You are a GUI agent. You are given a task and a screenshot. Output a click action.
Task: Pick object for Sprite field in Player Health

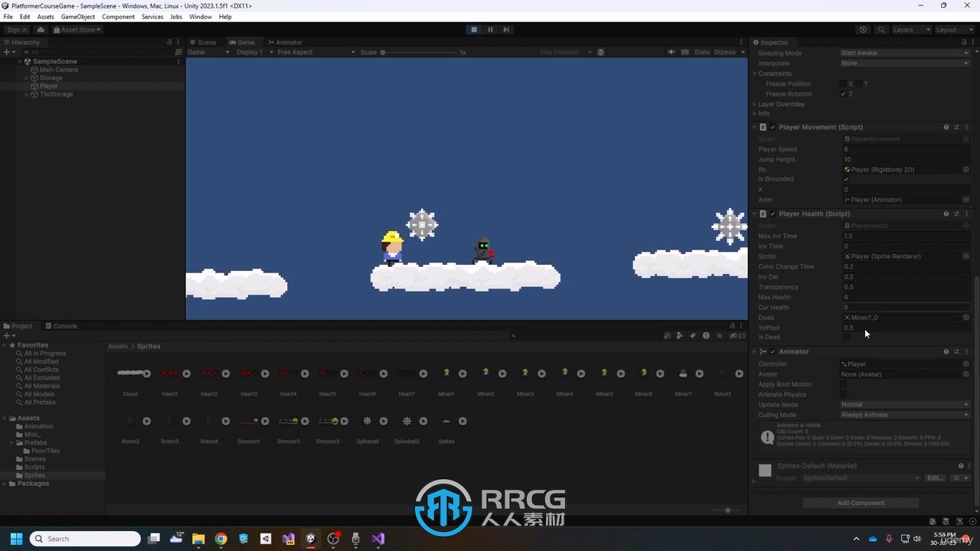966,256
